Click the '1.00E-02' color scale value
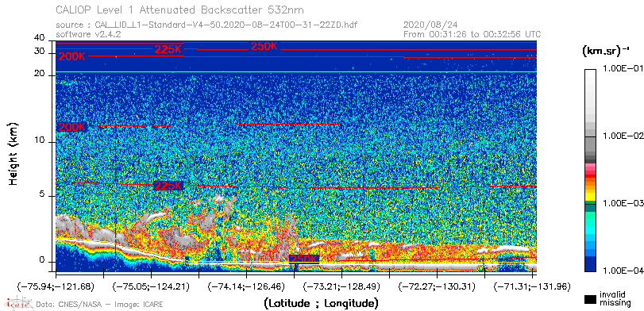This screenshot has height=311, width=644. [623, 136]
